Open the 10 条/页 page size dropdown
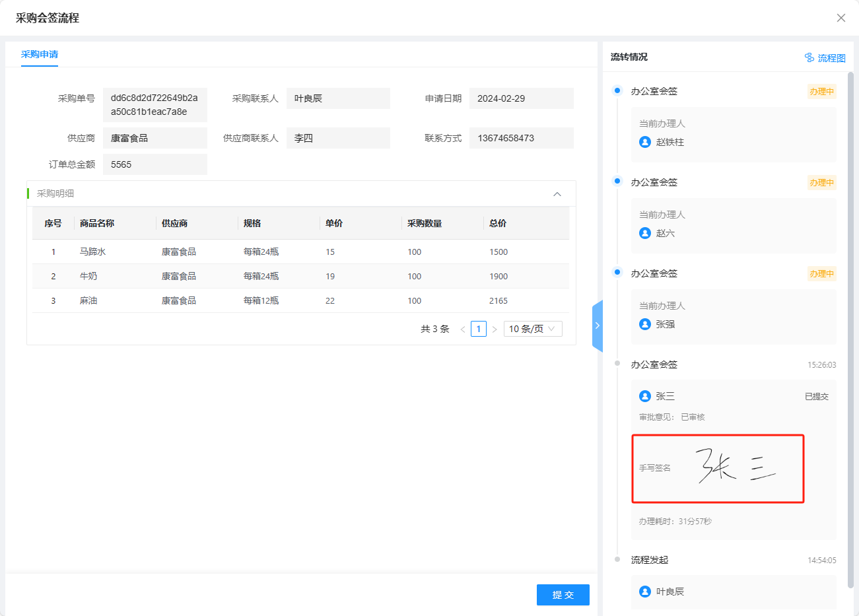The image size is (859, 616). pyautogui.click(x=533, y=329)
